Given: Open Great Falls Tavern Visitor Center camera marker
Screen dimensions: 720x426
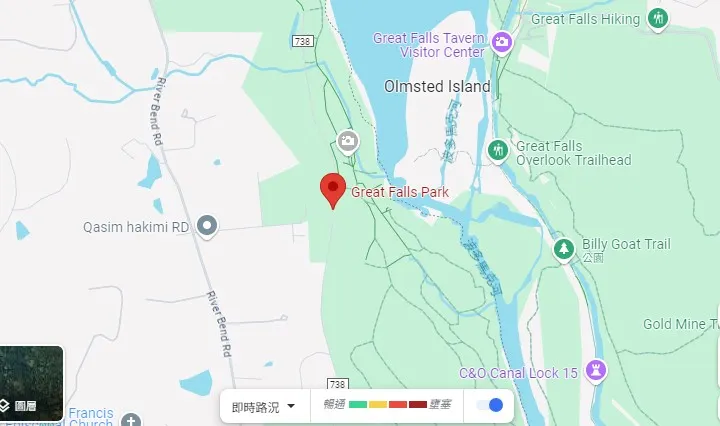Looking at the screenshot, I should (x=502, y=43).
